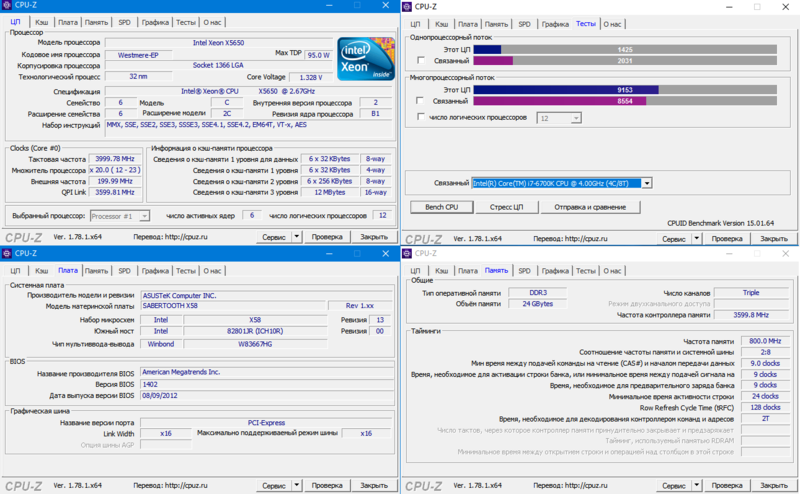Click CPU-Z footer logo in Xeon processor window
The image size is (800, 494).
24,238
